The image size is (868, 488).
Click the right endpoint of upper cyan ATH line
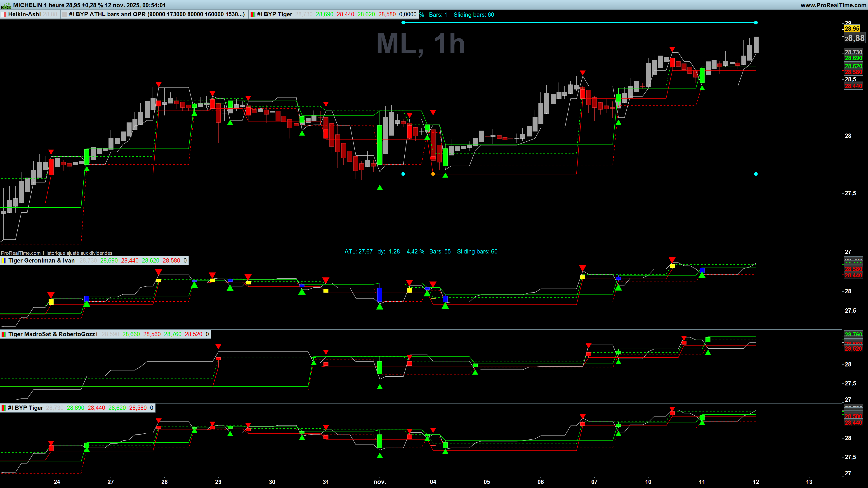click(756, 23)
